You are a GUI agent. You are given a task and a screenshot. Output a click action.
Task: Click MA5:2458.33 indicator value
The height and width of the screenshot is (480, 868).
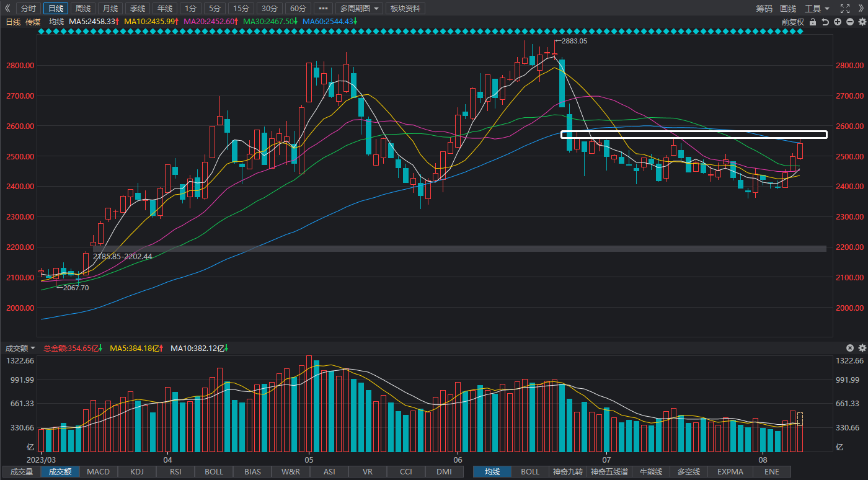point(94,21)
